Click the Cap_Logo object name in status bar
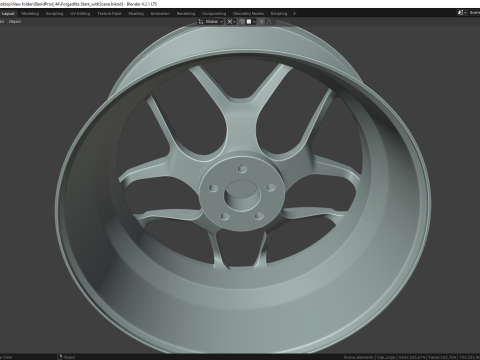Screen dimensions: 480x360 click(386, 357)
